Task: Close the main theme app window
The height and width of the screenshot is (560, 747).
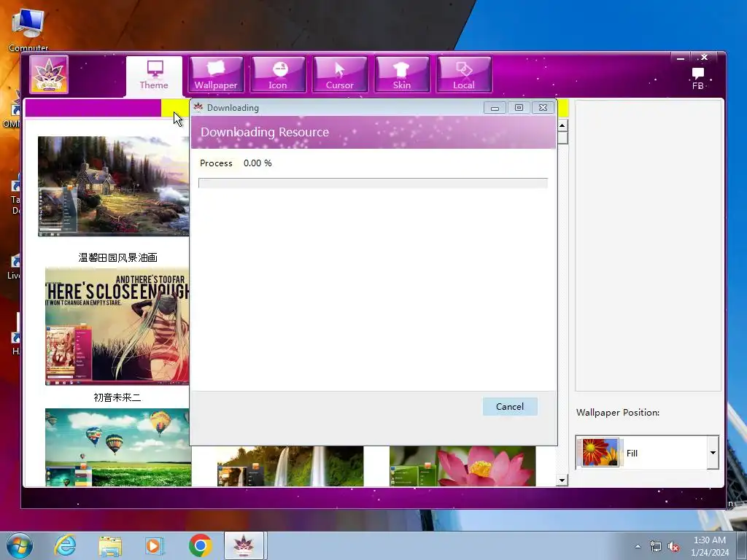Action: 704,57
